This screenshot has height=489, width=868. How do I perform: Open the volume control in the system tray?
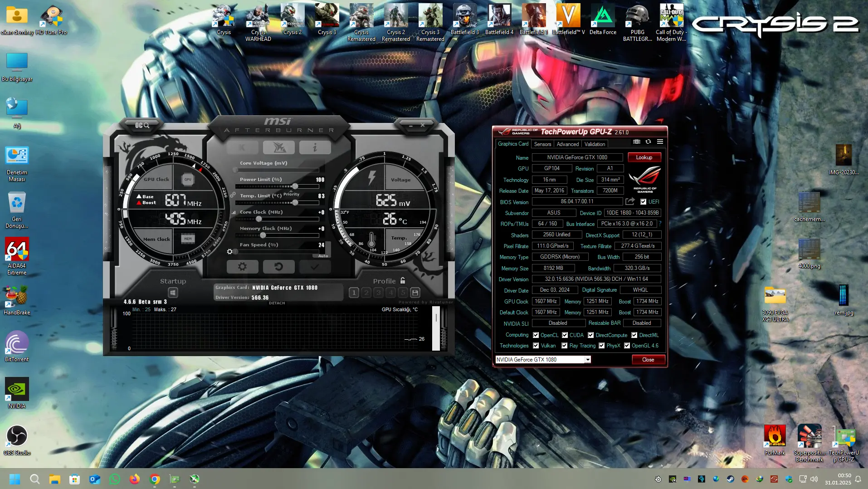(814, 479)
